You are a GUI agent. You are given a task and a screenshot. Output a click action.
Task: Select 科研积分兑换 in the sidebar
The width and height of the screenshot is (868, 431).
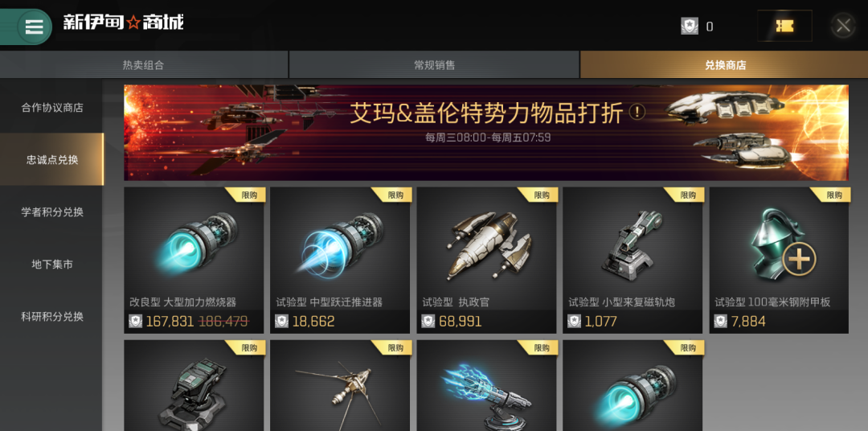click(51, 317)
